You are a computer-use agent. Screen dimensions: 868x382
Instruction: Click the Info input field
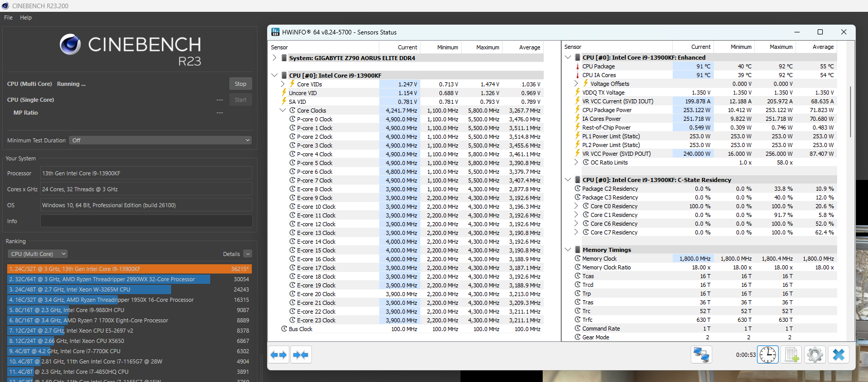pyautogui.click(x=146, y=221)
